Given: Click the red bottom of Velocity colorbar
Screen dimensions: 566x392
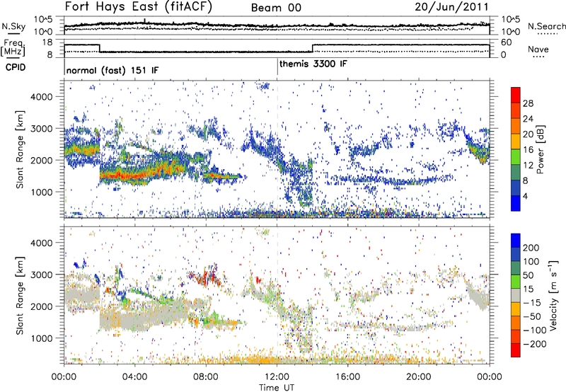Looking at the screenshot, I should point(516,350).
